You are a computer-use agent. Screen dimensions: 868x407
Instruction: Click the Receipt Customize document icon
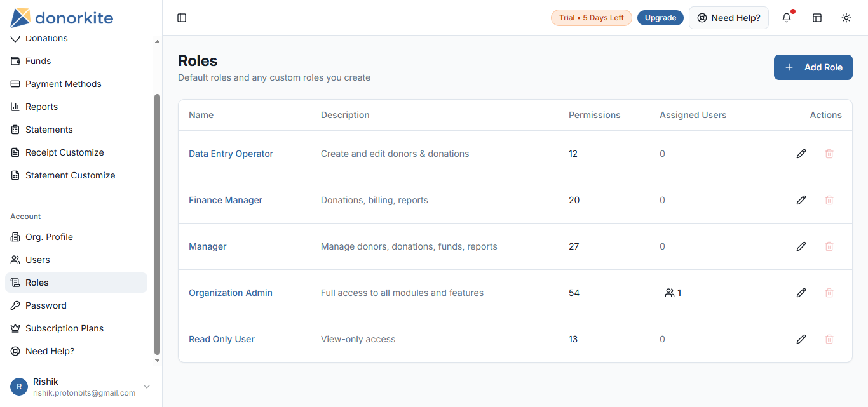tap(15, 152)
